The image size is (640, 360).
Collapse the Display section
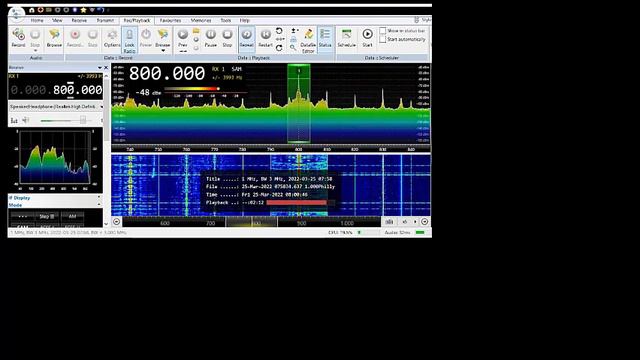[x=99, y=198]
